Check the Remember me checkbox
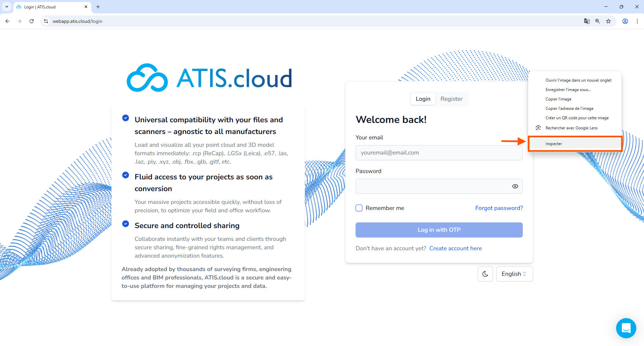 pyautogui.click(x=359, y=208)
